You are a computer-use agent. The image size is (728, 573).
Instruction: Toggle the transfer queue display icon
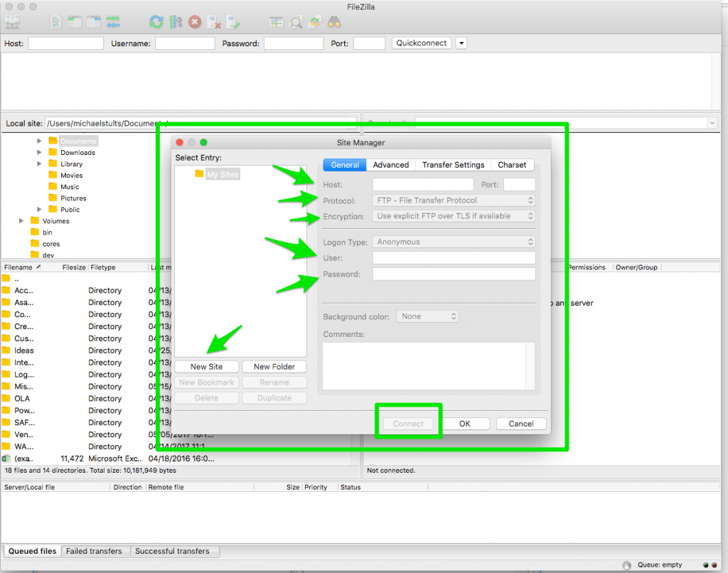click(x=113, y=22)
